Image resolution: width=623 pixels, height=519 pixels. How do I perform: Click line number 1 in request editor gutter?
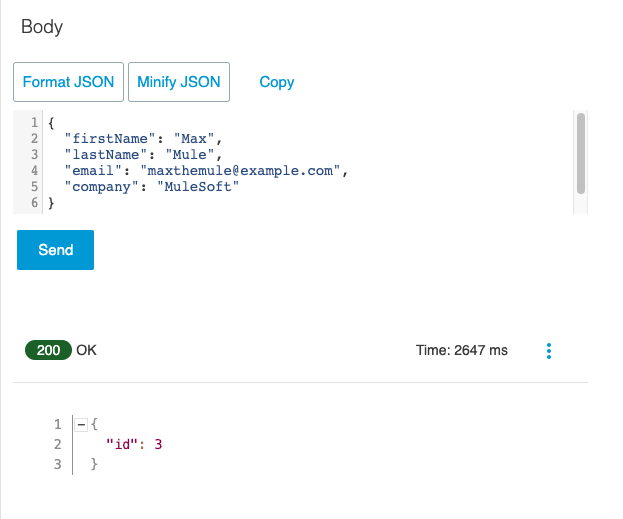tap(34, 122)
